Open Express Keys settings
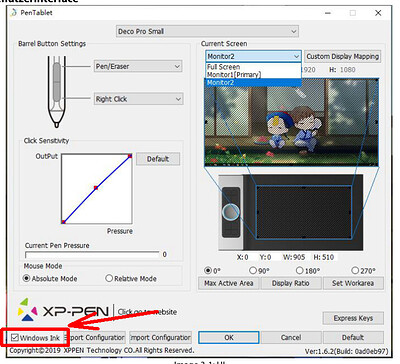This screenshot has width=400, height=364. pyautogui.click(x=353, y=318)
